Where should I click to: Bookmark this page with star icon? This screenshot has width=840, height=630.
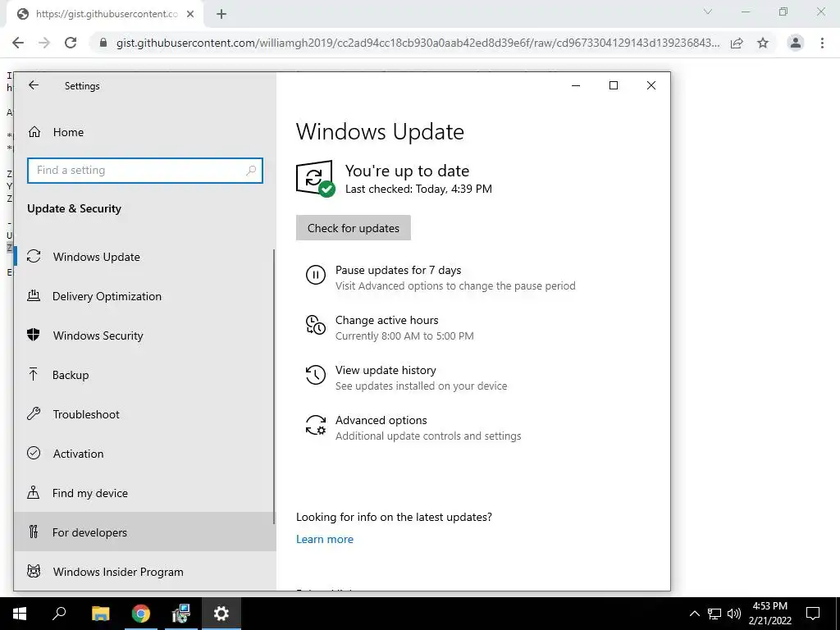pos(763,43)
